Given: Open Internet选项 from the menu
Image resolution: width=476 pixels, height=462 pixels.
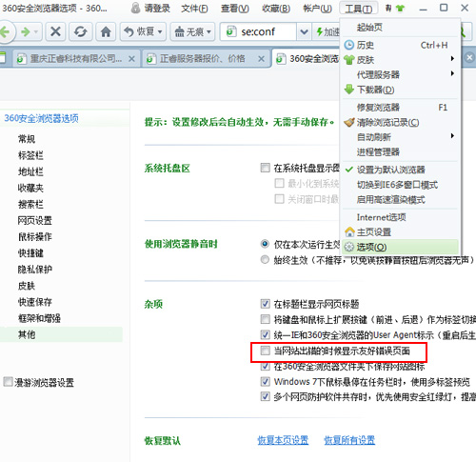Looking at the screenshot, I should coord(401,217).
